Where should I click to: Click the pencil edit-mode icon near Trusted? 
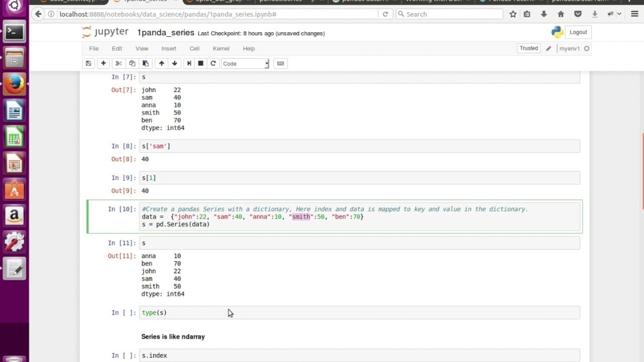pyautogui.click(x=548, y=49)
